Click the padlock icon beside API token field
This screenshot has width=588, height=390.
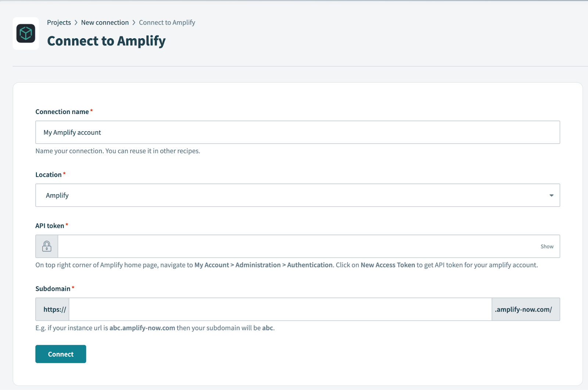[x=47, y=246]
